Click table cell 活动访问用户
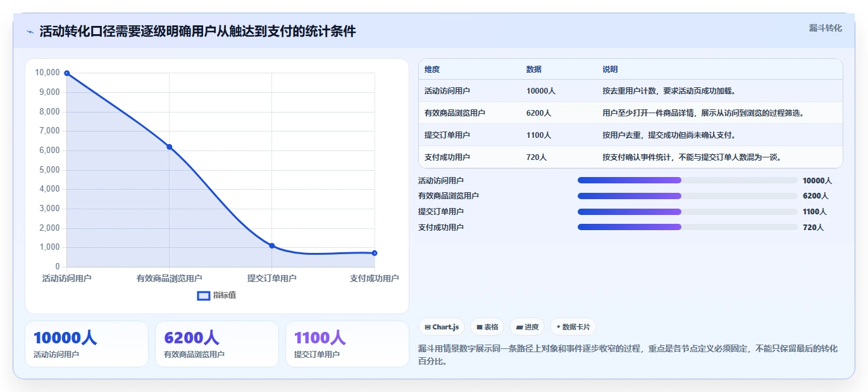The width and height of the screenshot is (868, 392). coord(447,91)
